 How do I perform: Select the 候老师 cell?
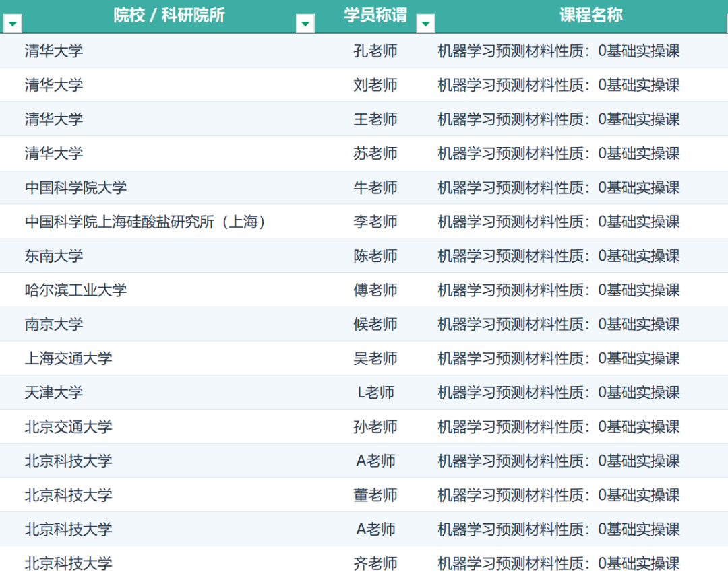375,324
